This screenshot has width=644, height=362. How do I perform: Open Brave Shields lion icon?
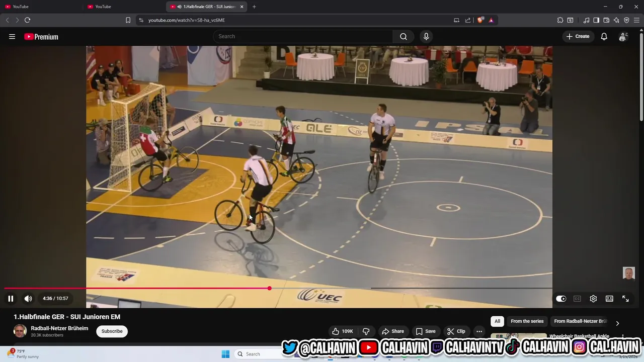(480, 20)
